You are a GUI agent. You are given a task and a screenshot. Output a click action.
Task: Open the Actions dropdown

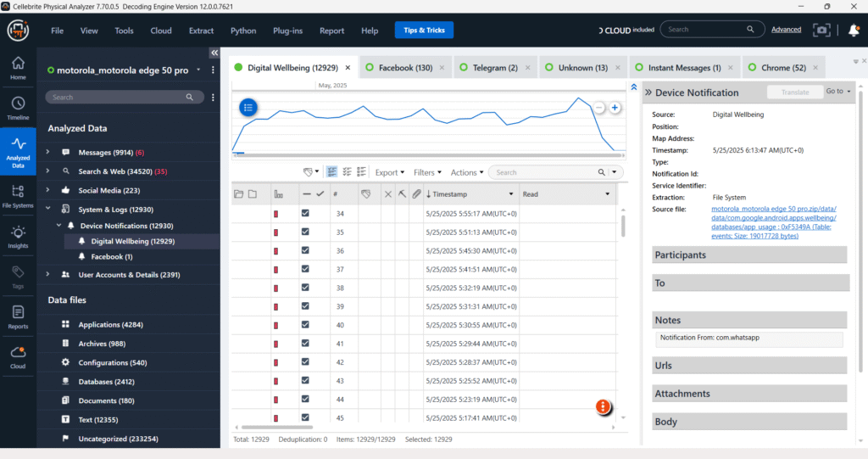(467, 172)
